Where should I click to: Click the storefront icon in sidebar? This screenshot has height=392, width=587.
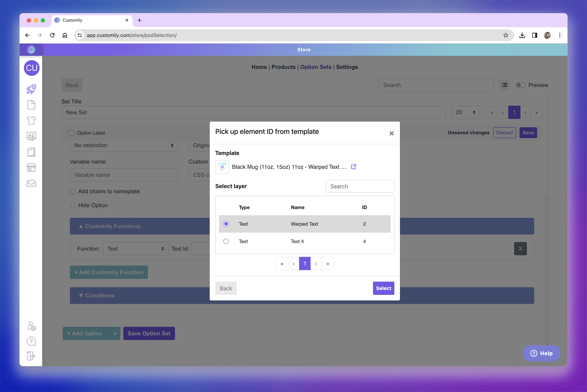point(31,168)
